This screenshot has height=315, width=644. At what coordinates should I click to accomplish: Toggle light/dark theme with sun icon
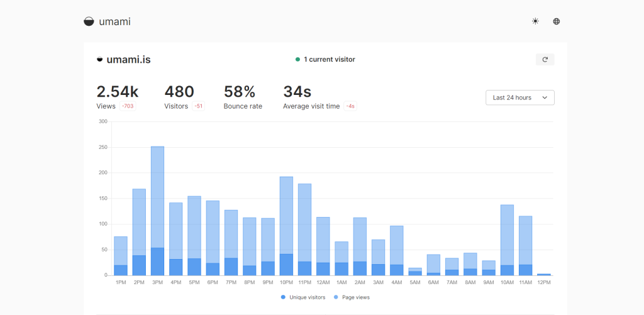point(535,21)
